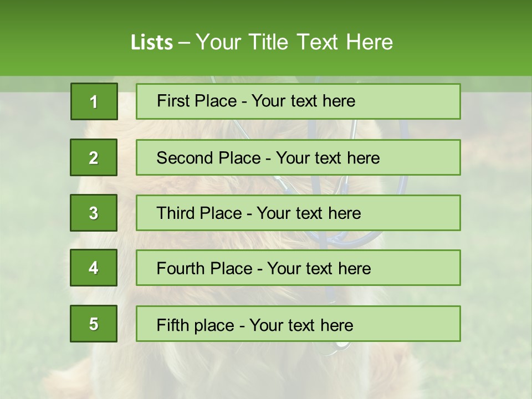This screenshot has height=399, width=532.
Task: Click the "Fifth place" text bar
Action: 298,324
